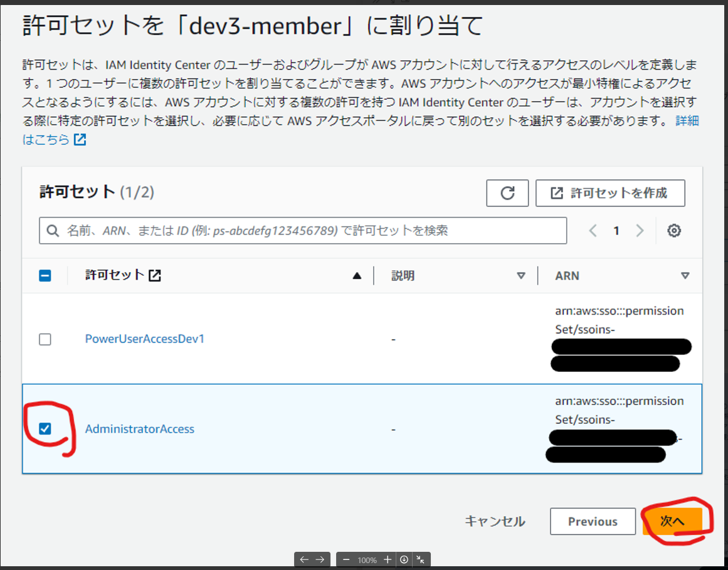The width and height of the screenshot is (728, 570).
Task: Click the refresh icon for permission sets
Action: [x=507, y=193]
